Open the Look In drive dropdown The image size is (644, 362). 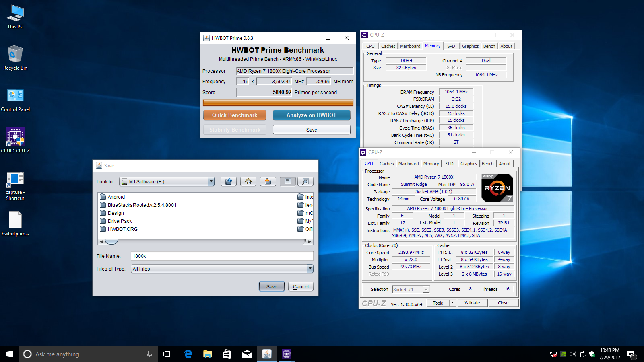(x=211, y=181)
